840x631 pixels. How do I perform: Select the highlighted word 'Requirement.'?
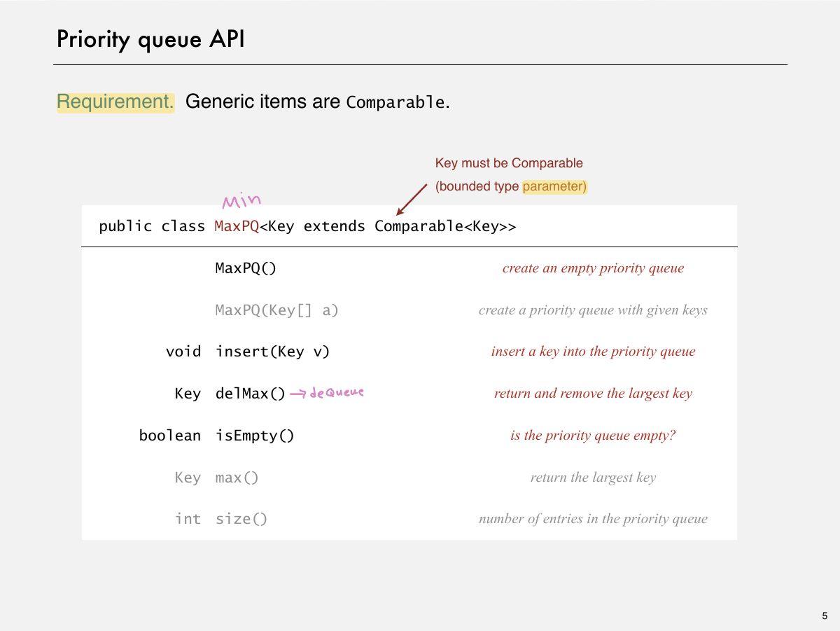click(115, 102)
